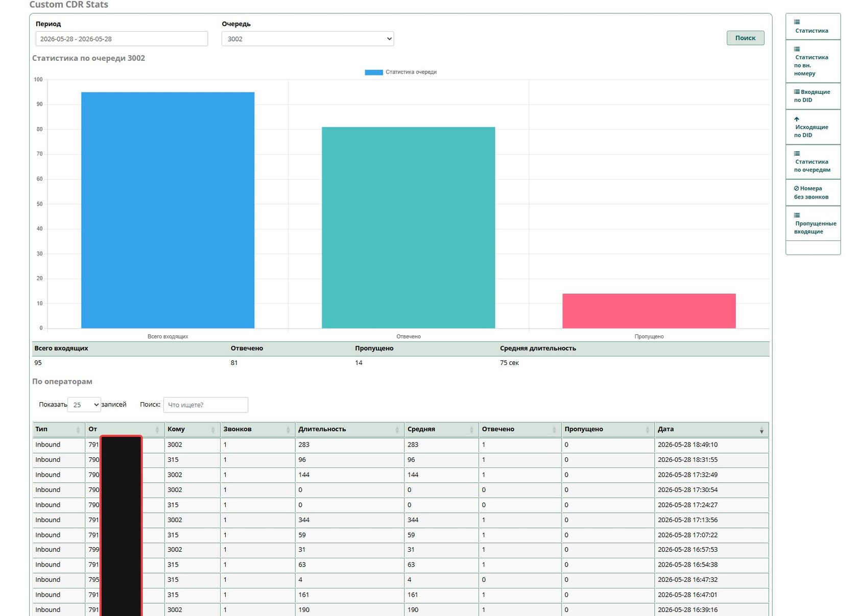Sort table by Пропущено column arrows
Viewport: 858px width, 616px height.
(x=648, y=430)
